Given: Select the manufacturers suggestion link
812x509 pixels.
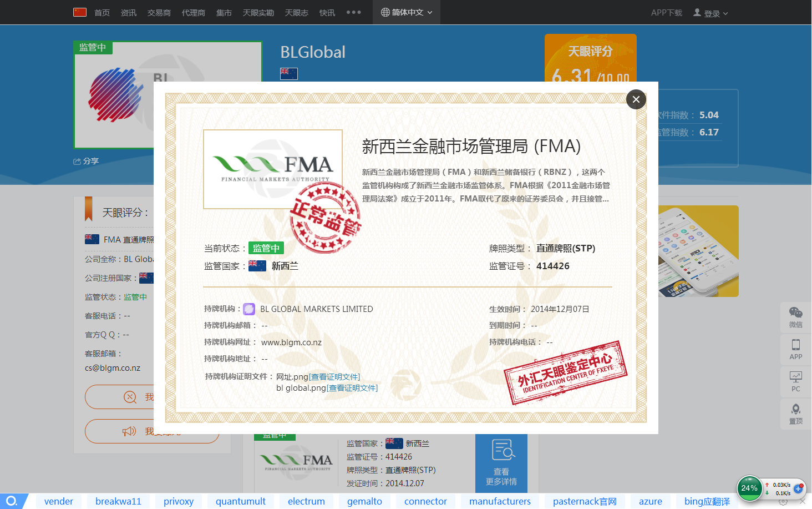Looking at the screenshot, I should point(500,501).
